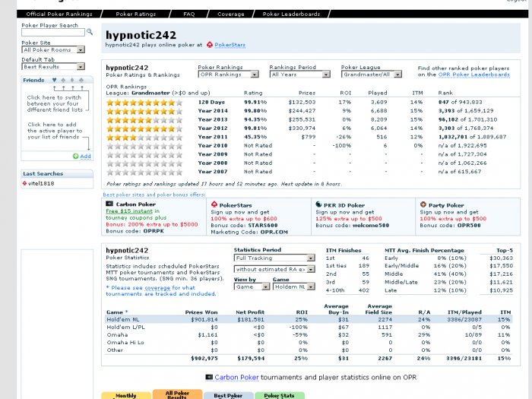Switch to the Monthly tab
Screen dimensions: 532x399
(x=126, y=396)
